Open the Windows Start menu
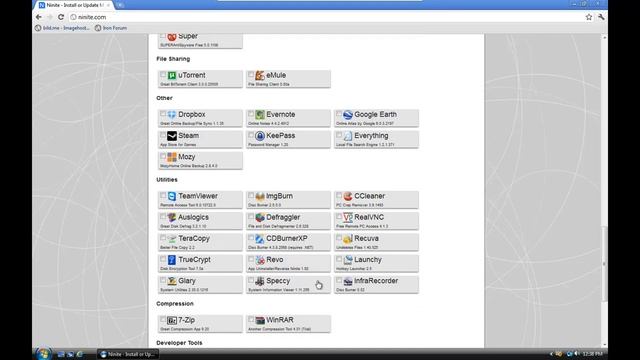Image resolution: width=640 pixels, height=360 pixels. coord(43,353)
